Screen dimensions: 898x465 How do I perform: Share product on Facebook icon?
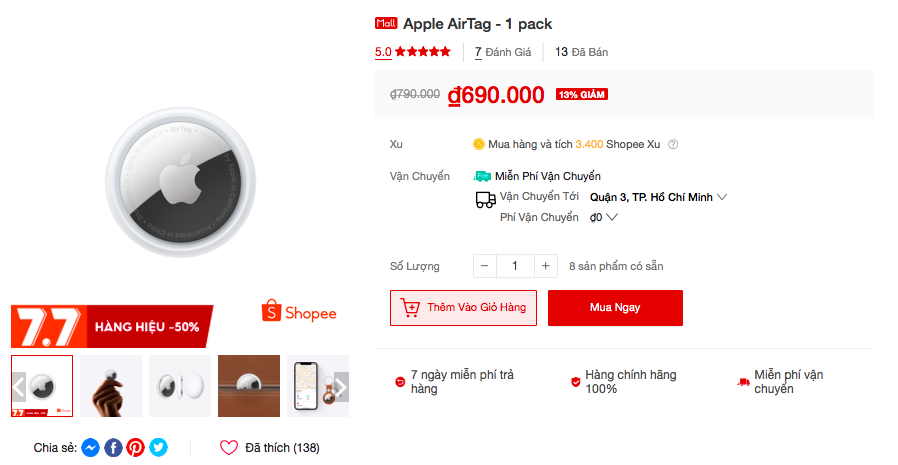tap(113, 447)
